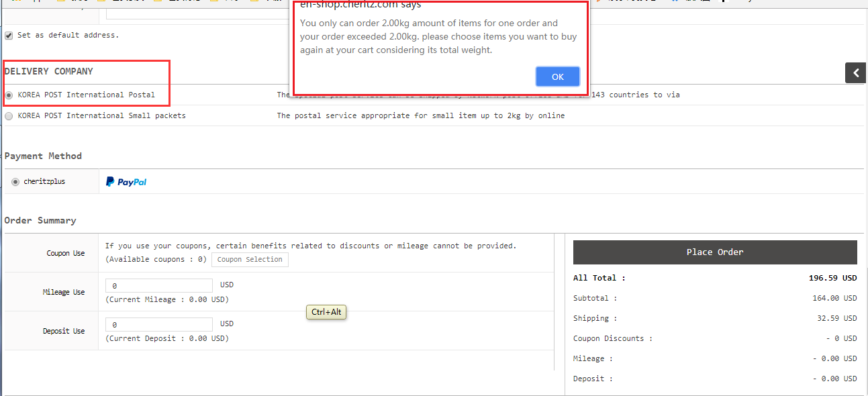This screenshot has width=868, height=396.
Task: Click the Available coupons : 0 text
Action: tap(156, 260)
